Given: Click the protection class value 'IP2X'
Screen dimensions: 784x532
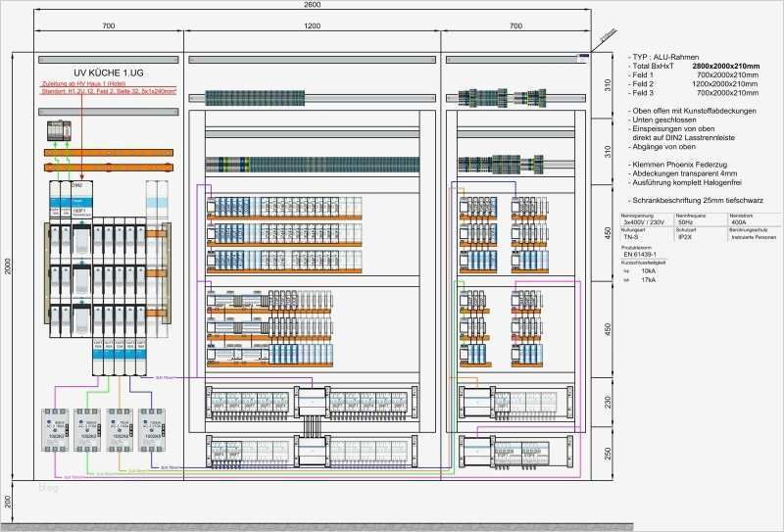Looking at the screenshot, I should [x=684, y=237].
